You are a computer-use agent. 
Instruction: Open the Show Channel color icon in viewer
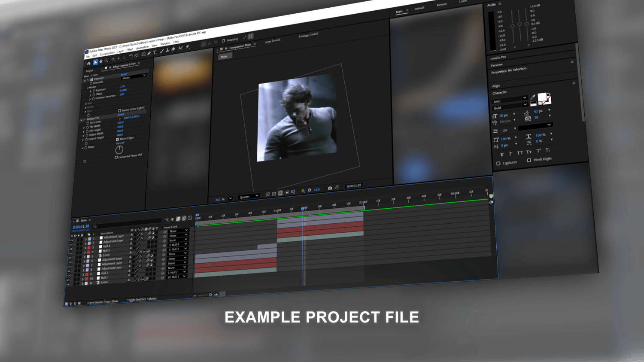(303, 191)
